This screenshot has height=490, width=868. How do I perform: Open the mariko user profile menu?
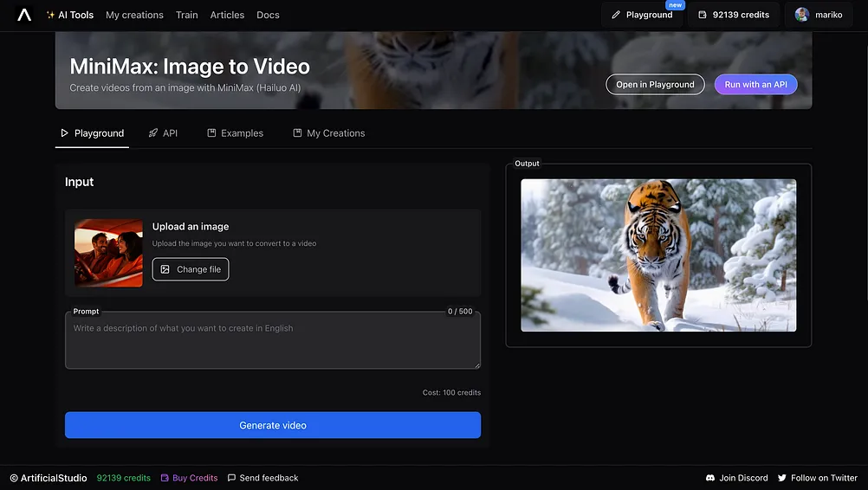tap(819, 15)
